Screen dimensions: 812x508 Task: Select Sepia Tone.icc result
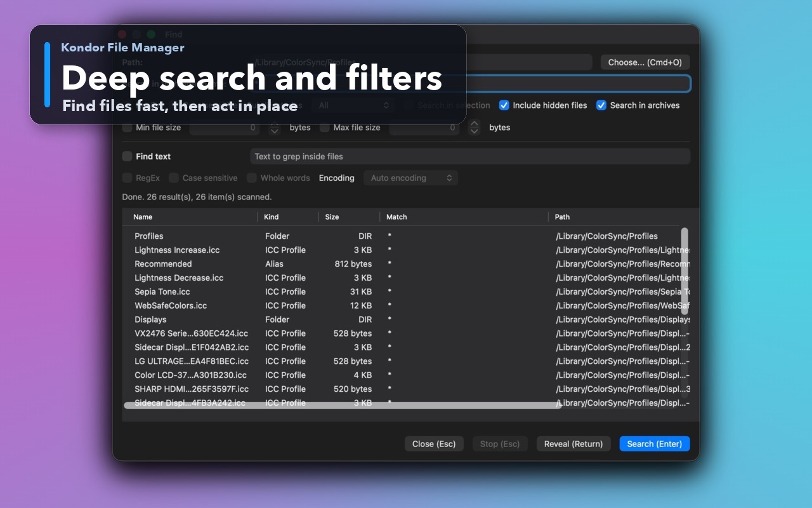[406, 292]
